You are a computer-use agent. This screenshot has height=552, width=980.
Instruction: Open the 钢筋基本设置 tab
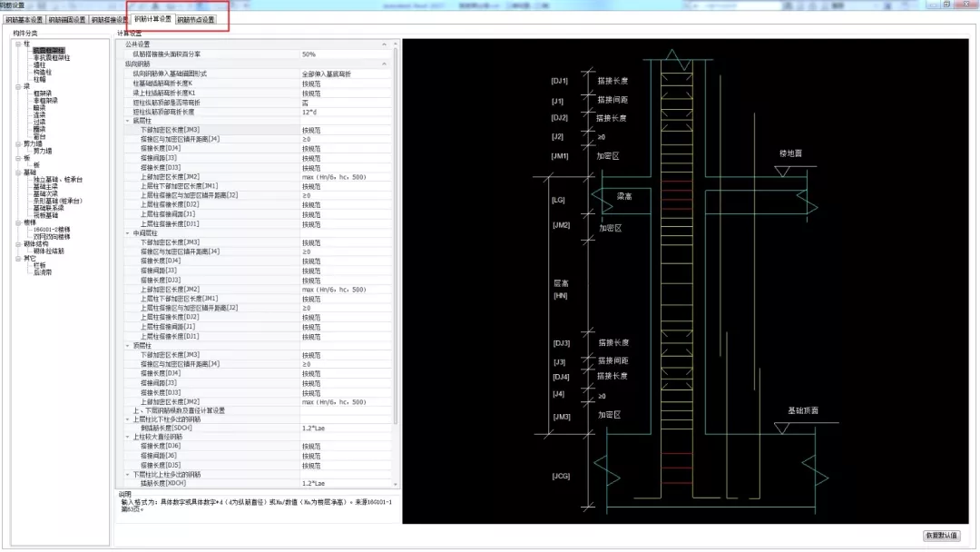[x=22, y=19]
